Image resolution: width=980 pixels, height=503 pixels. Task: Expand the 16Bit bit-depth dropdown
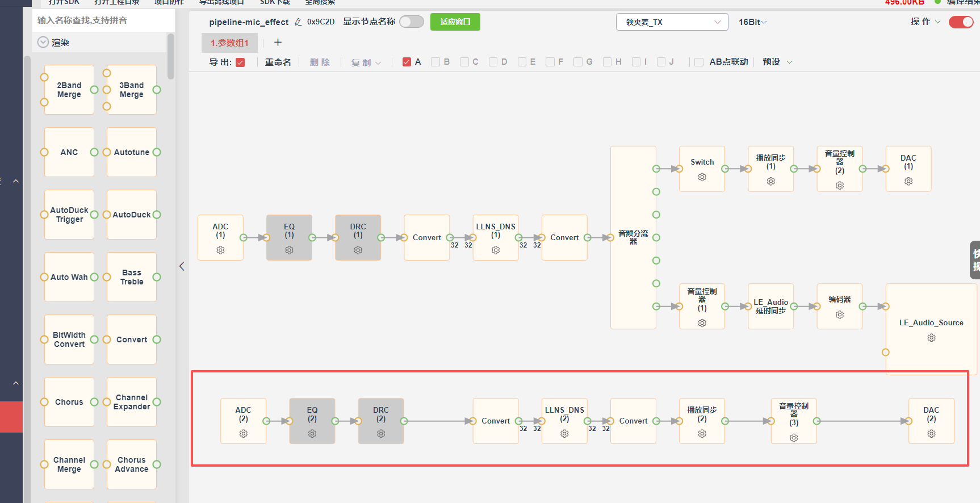752,22
